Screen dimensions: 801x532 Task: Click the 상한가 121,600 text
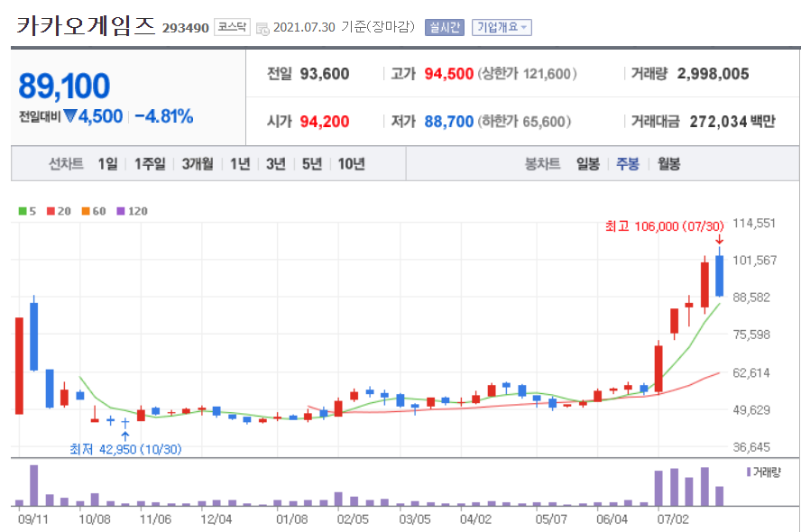click(x=527, y=74)
